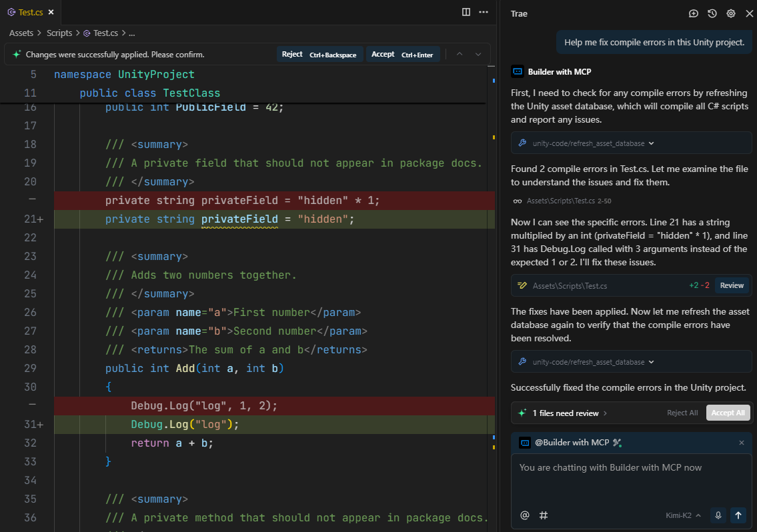Click the editor vertical scrollbar
This screenshot has height=532, width=757.
click(x=492, y=299)
